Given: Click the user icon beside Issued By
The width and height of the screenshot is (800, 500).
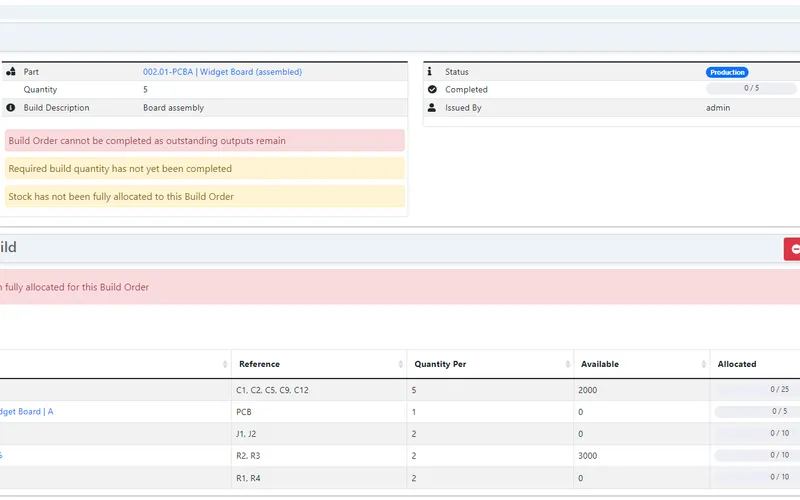Looking at the screenshot, I should (432, 108).
